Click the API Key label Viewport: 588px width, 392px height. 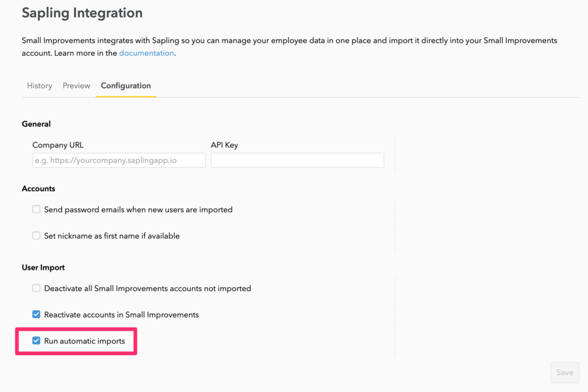(225, 145)
